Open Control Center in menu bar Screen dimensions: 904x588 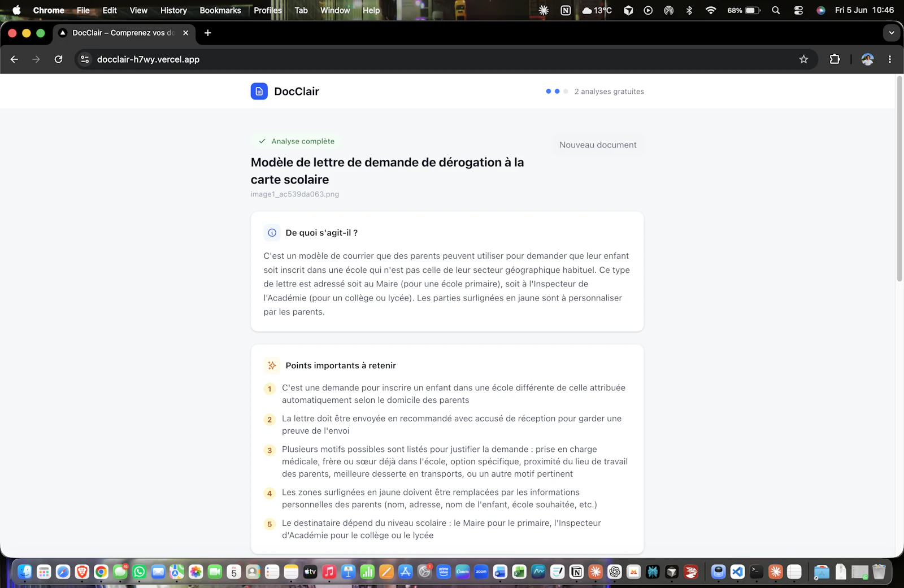tap(798, 10)
